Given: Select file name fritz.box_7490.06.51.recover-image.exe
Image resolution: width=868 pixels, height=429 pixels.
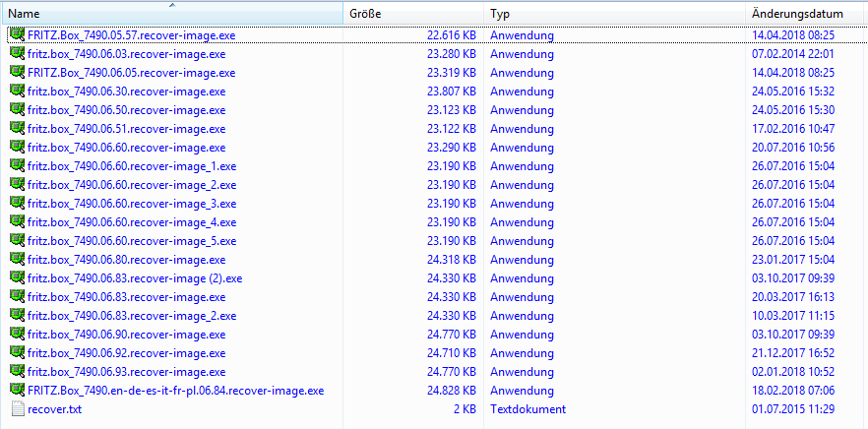Looking at the screenshot, I should point(126,129).
